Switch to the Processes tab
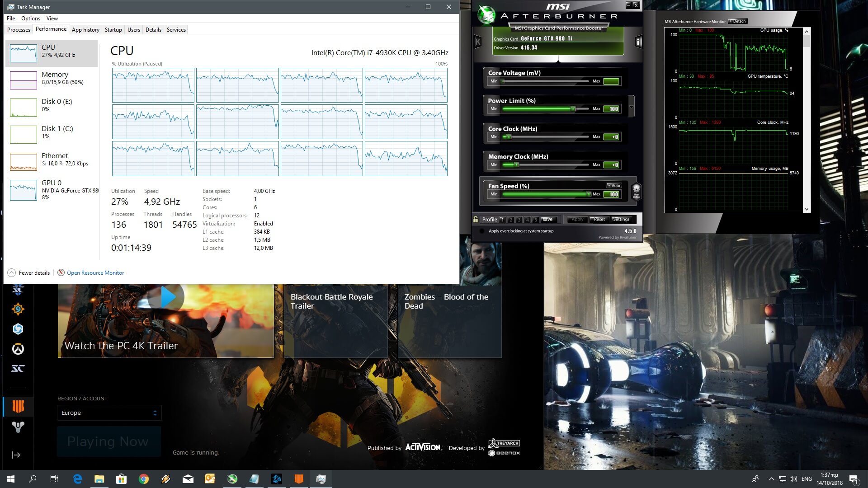The height and width of the screenshot is (488, 868). (19, 30)
